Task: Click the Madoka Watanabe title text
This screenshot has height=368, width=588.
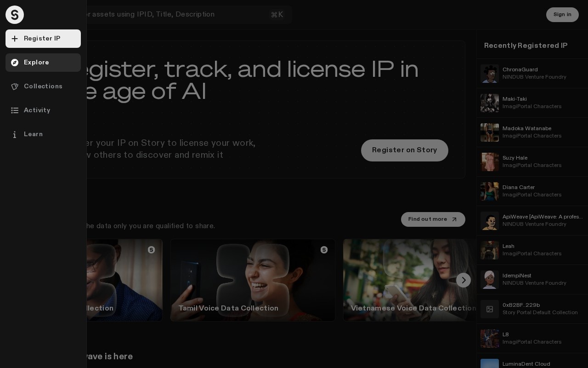Action: (527, 128)
